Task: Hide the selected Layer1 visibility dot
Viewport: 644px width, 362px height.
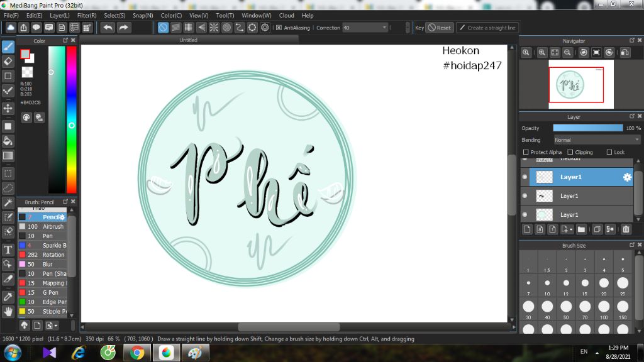Action: click(525, 177)
